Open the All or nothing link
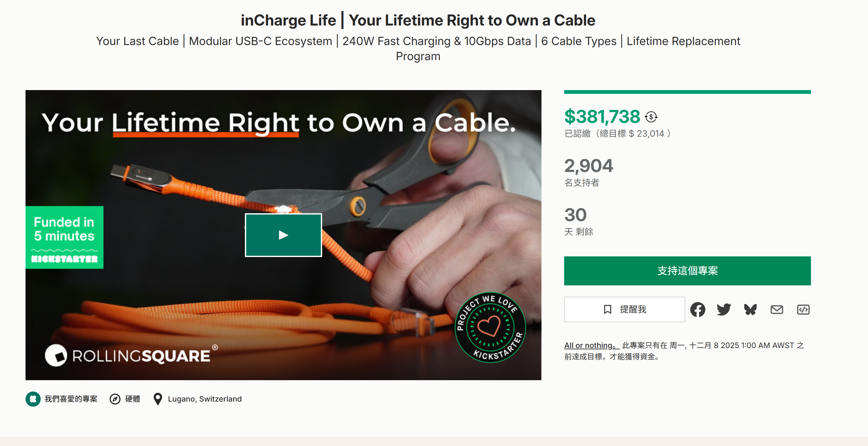Image resolution: width=868 pixels, height=446 pixels. pos(591,346)
